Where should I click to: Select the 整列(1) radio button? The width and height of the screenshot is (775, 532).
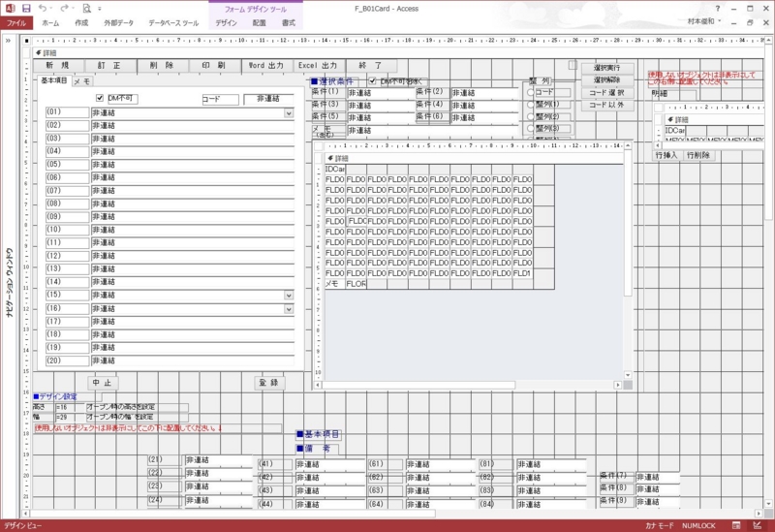click(x=531, y=105)
